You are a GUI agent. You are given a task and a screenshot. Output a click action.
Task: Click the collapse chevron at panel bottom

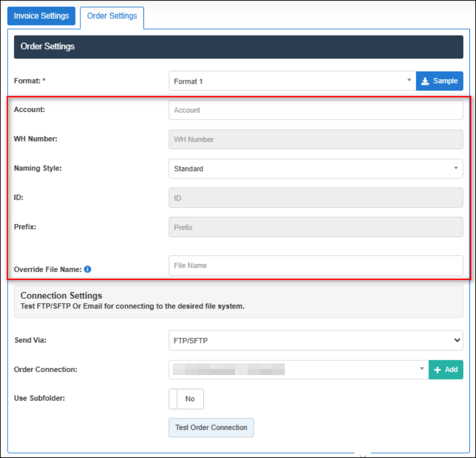[363, 454]
